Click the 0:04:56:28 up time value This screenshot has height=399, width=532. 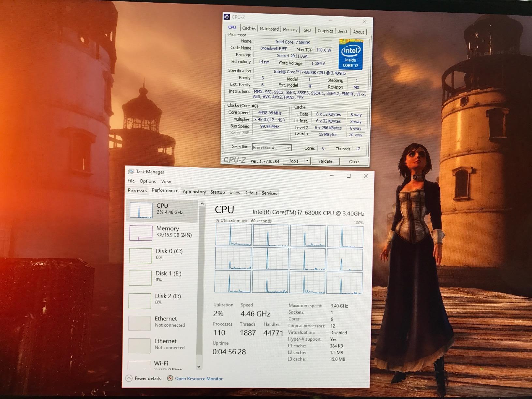229,352
